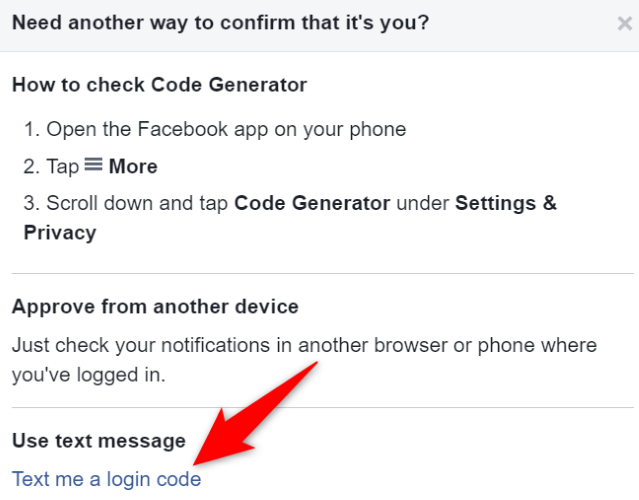Click the bold word "Privacy" in step 3
The height and width of the screenshot is (500, 639).
point(59,233)
